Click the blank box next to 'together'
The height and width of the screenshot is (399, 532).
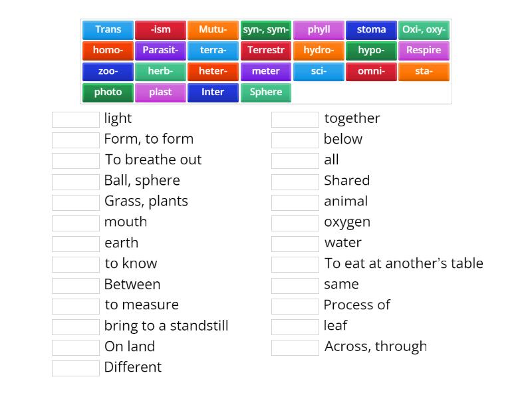(x=295, y=119)
